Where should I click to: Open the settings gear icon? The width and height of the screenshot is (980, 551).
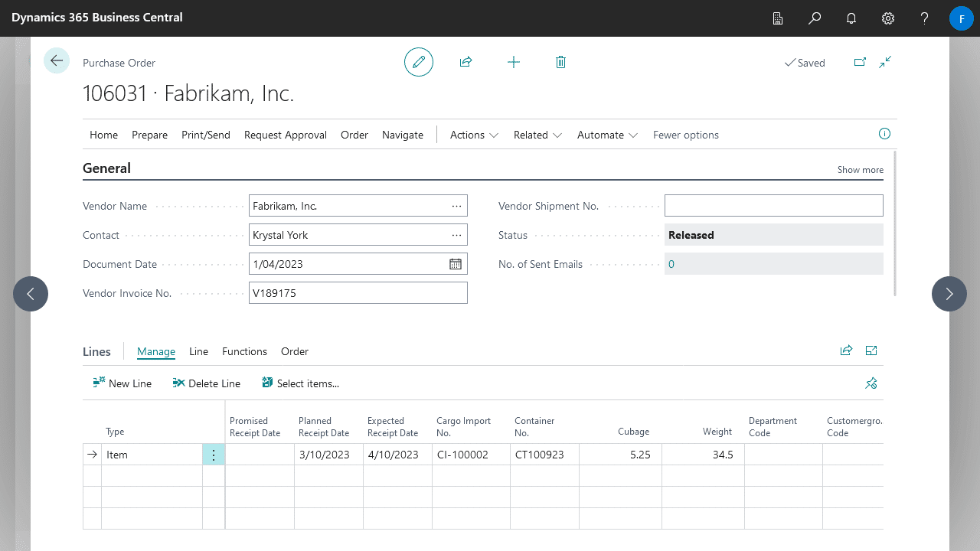tap(888, 18)
